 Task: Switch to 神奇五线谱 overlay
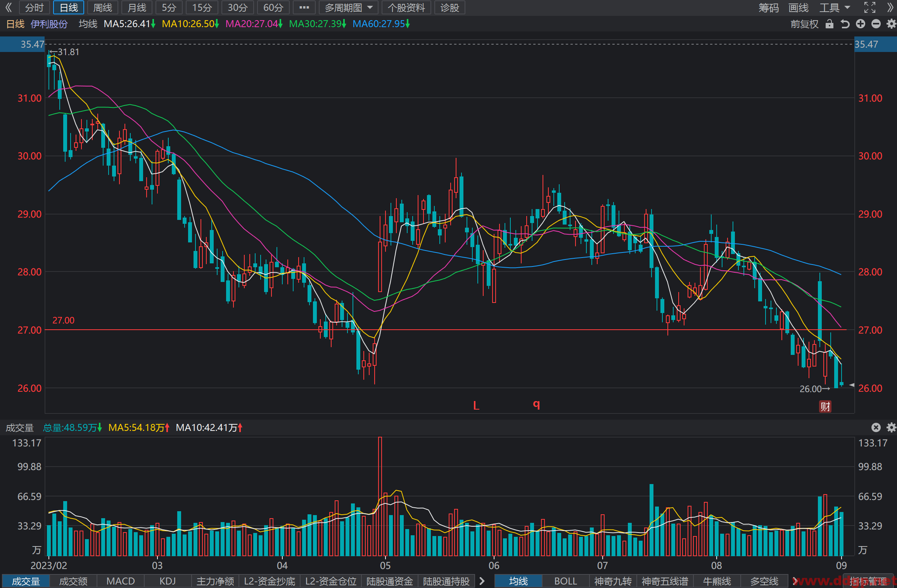coord(665,581)
